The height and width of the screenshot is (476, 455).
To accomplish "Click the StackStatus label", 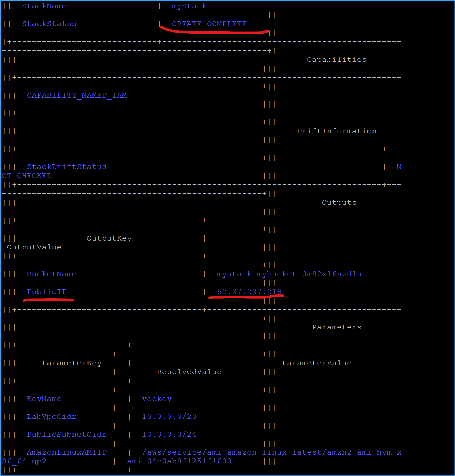I will pyautogui.click(x=49, y=24).
